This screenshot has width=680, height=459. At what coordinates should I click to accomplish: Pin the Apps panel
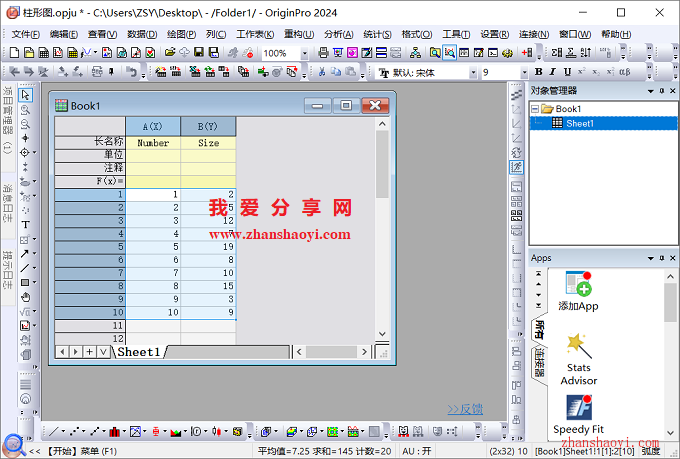(661, 258)
